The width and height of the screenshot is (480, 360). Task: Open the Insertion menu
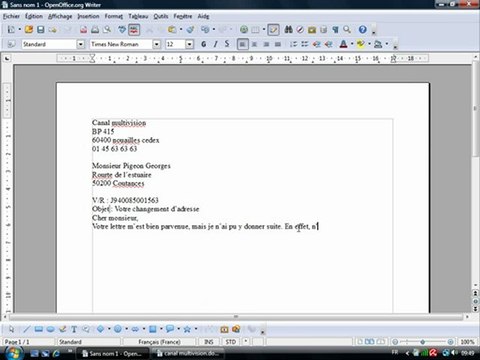(x=88, y=16)
